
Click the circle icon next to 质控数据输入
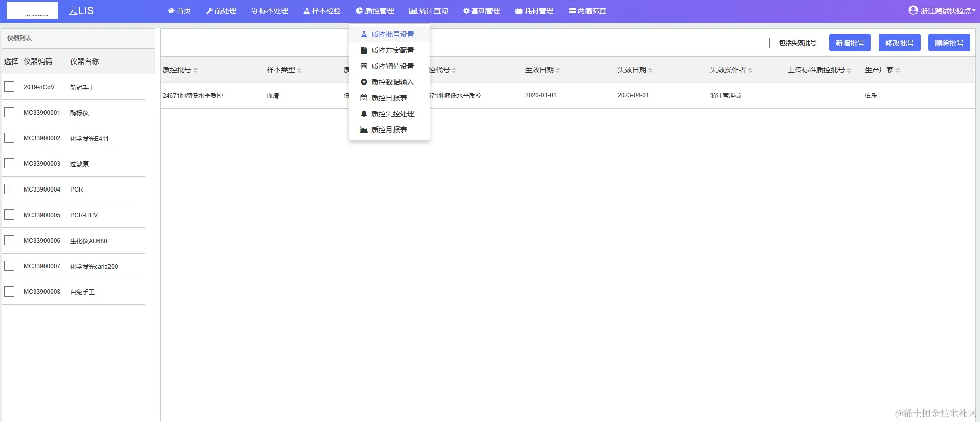(x=364, y=82)
